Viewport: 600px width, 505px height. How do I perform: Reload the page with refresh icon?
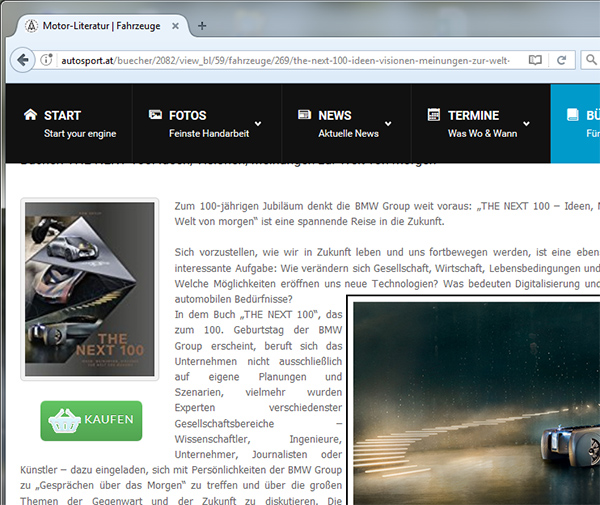click(561, 60)
